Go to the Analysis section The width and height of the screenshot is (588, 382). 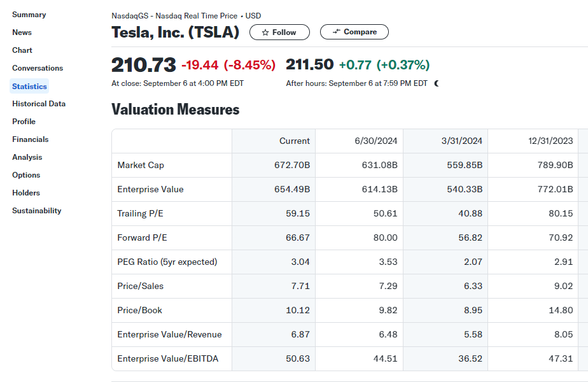click(x=27, y=157)
